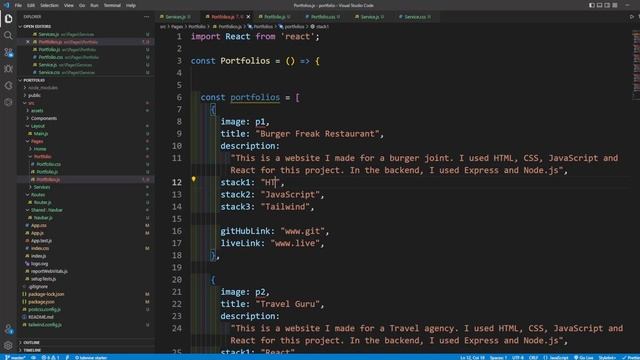This screenshot has height=360, width=640.
Task: Click the Ln 12 cursor position in status bar
Action: (473, 358)
